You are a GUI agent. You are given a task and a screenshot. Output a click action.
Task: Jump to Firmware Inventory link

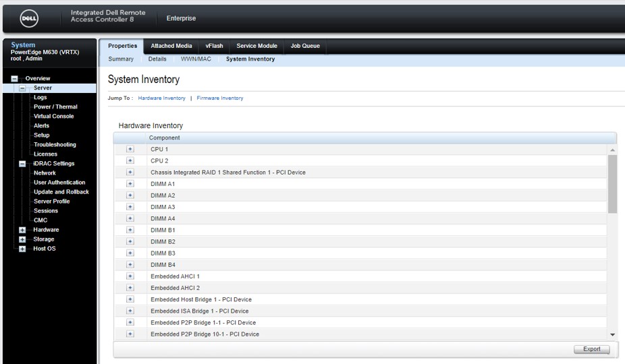[220, 98]
